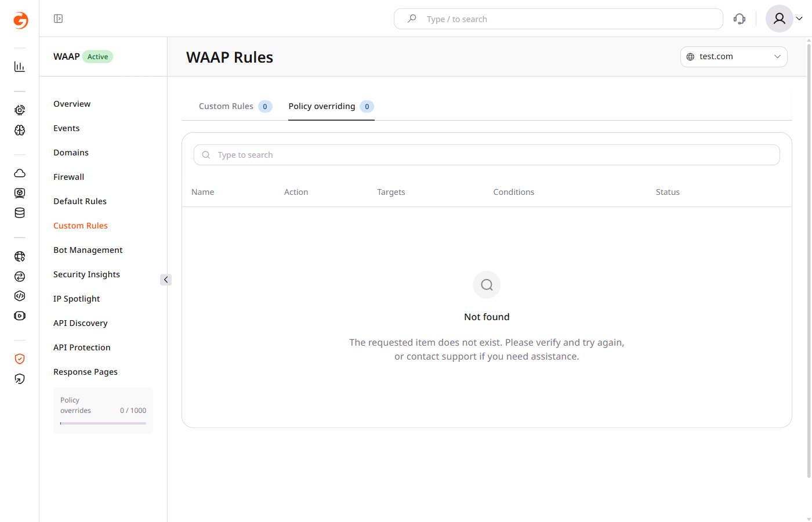Open the API Protection page

(82, 347)
